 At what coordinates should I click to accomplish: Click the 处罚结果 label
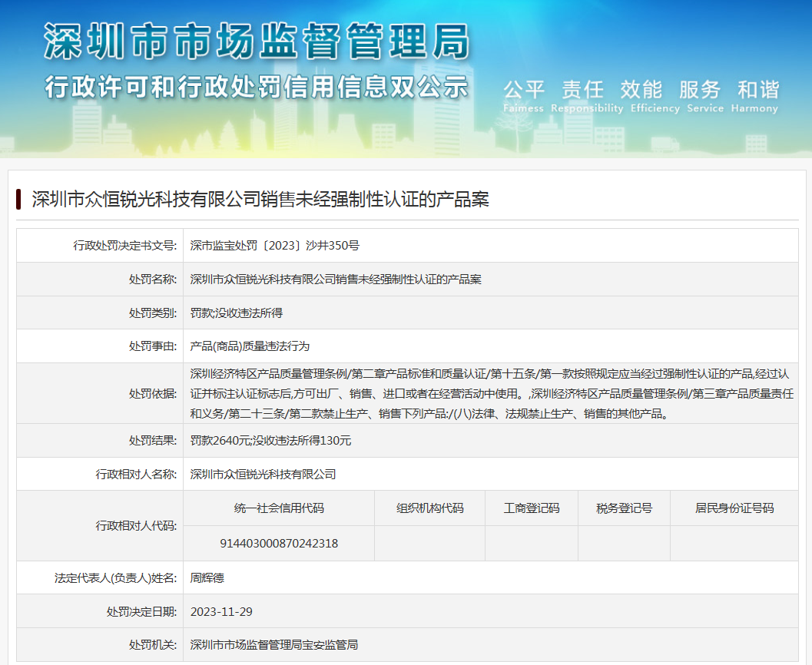click(x=153, y=441)
